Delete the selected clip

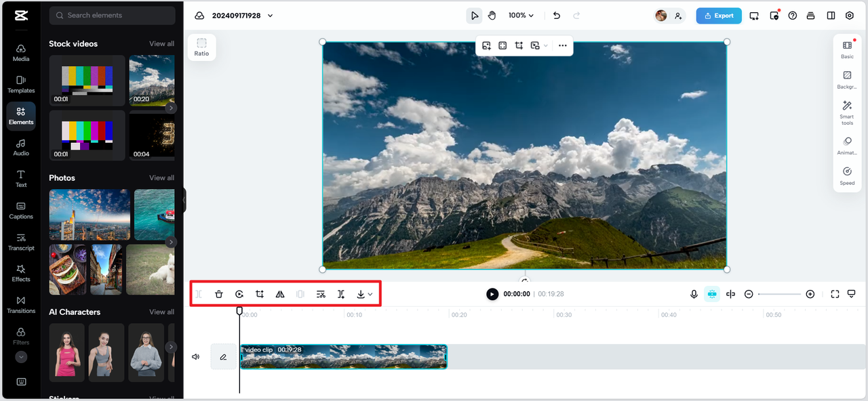pos(219,294)
